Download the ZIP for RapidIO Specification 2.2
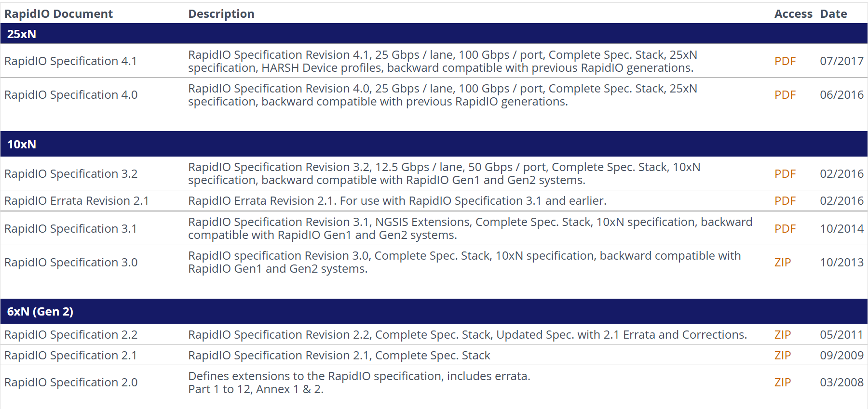 click(x=782, y=335)
